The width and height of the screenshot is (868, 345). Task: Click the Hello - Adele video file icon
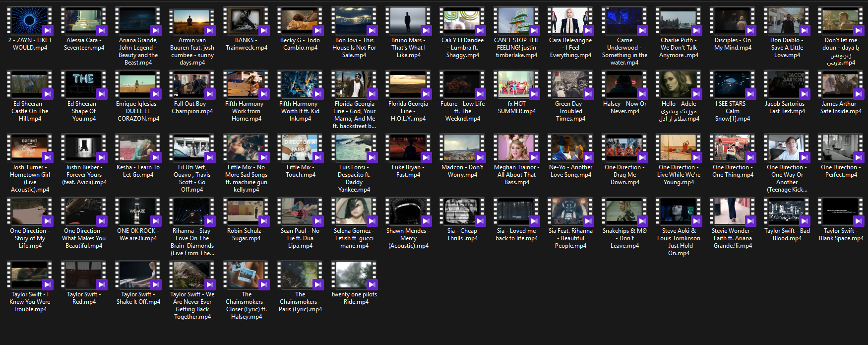point(679,84)
